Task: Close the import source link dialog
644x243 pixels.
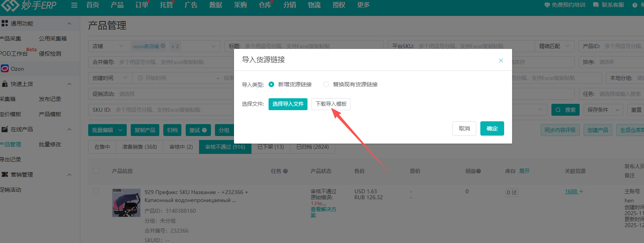Action: click(501, 60)
